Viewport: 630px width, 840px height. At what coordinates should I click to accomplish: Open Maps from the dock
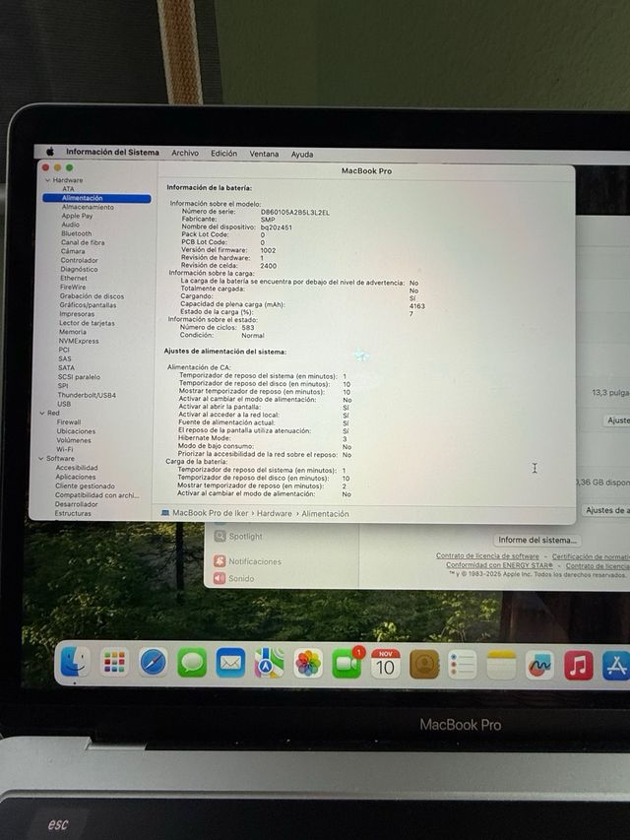[269, 663]
